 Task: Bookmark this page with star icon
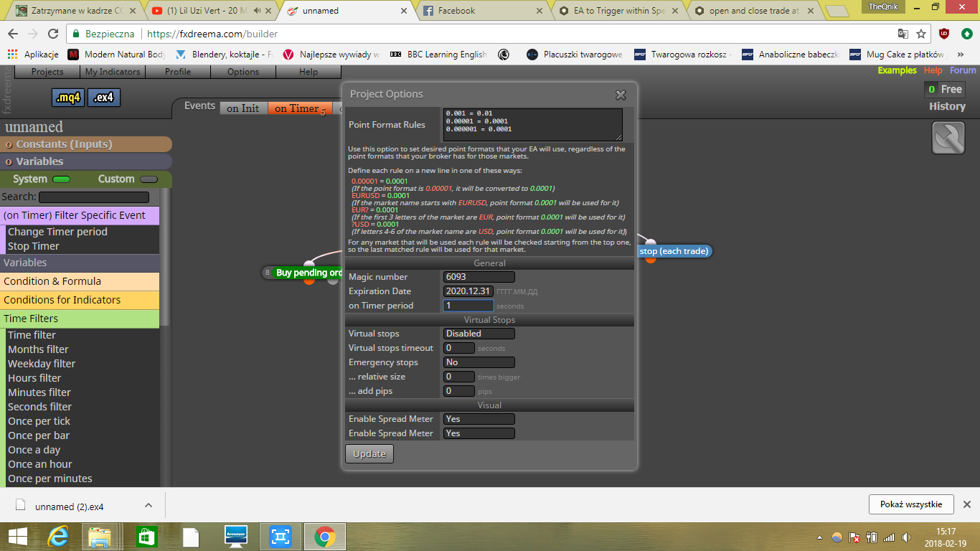[922, 34]
